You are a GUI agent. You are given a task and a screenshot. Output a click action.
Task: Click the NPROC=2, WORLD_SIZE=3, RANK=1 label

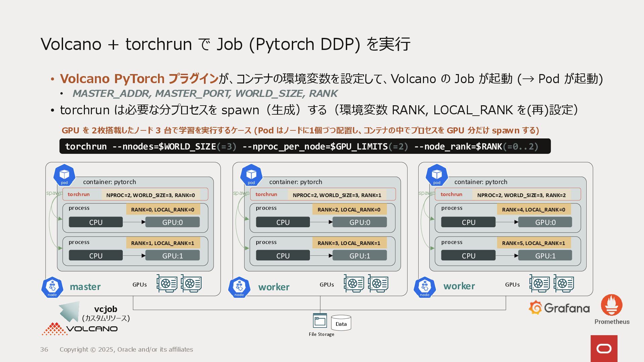(x=337, y=195)
